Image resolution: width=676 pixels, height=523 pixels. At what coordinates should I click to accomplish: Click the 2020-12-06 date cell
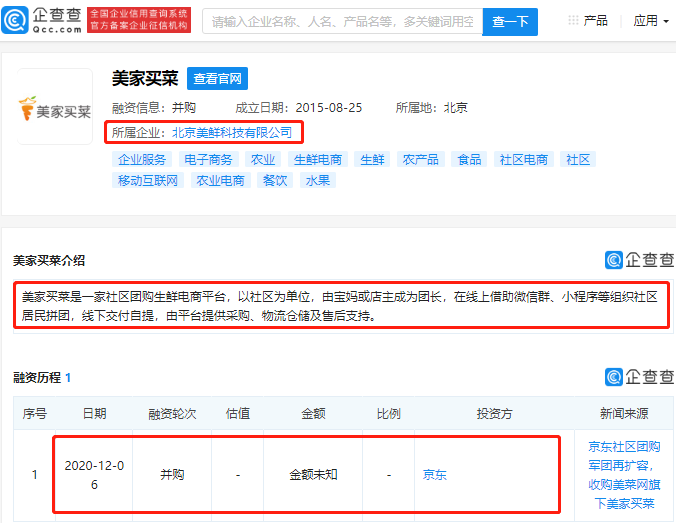click(x=94, y=475)
